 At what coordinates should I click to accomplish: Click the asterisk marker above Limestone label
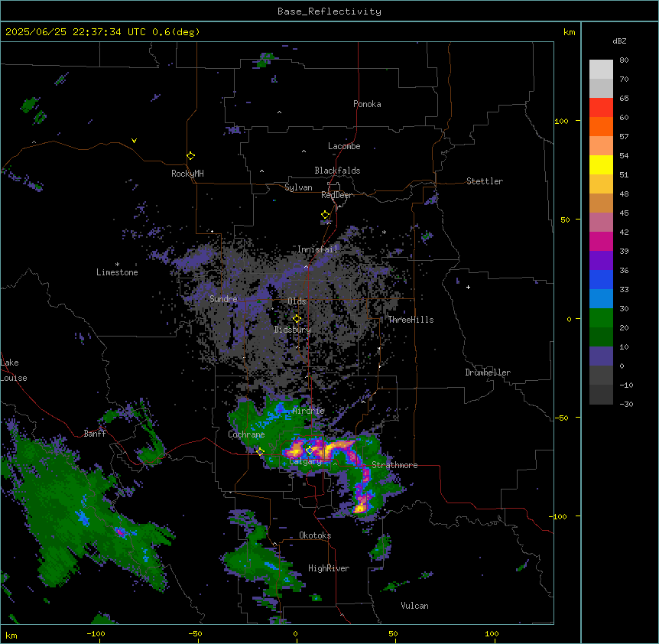(117, 265)
